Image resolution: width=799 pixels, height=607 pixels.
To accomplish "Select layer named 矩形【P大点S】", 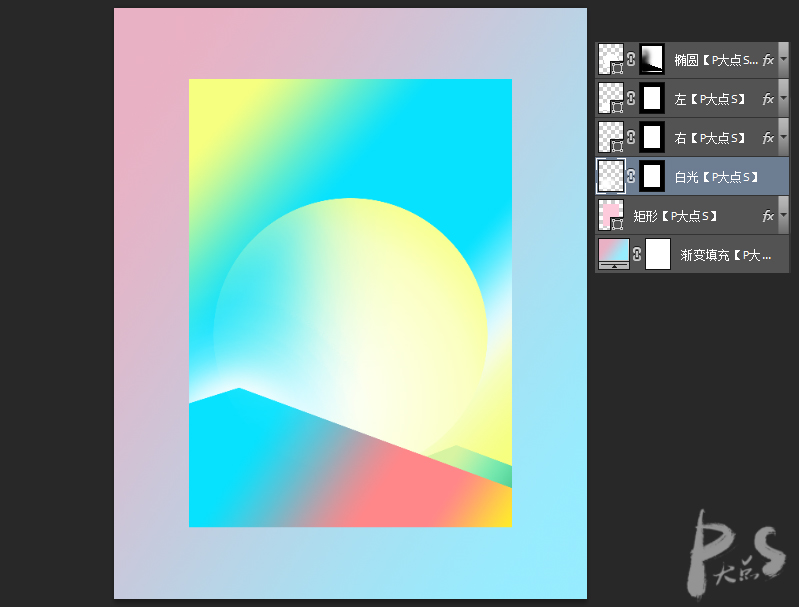I will click(675, 216).
